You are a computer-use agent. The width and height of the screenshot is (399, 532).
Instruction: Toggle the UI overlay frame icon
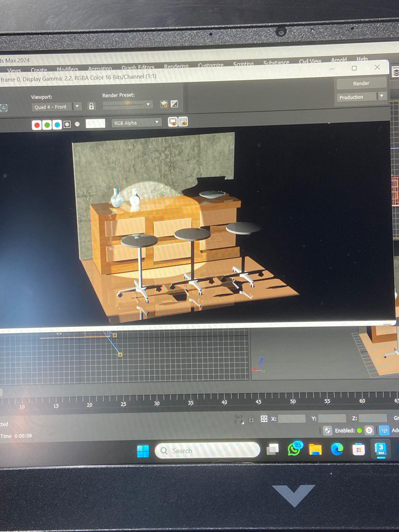173,122
